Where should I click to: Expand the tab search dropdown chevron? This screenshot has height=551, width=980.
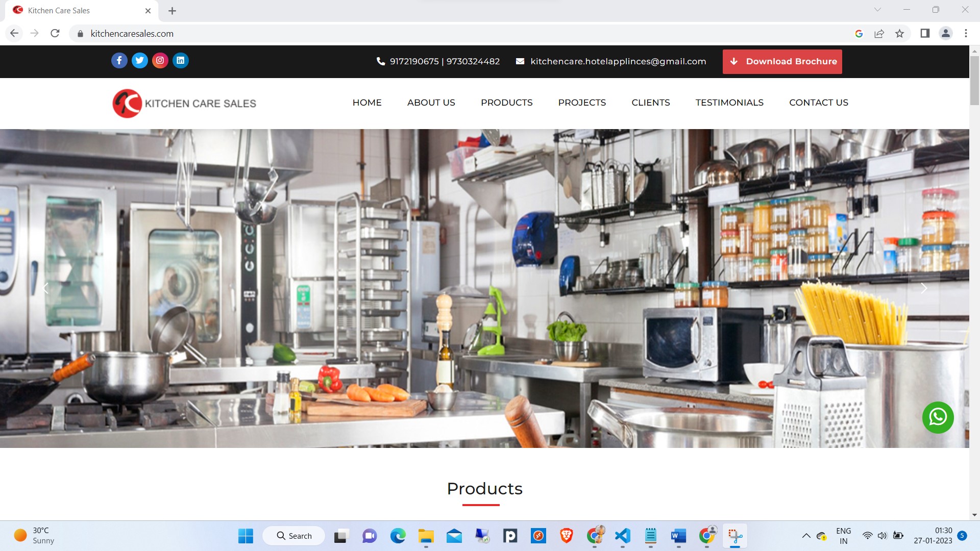pos(877,10)
